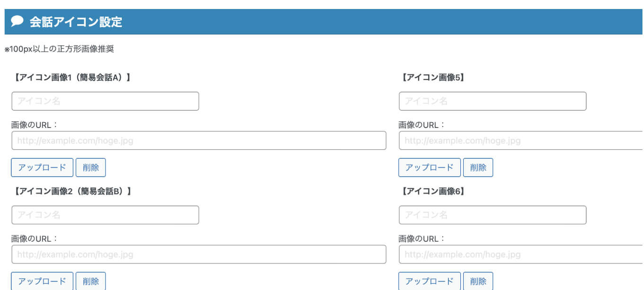Hit 削除 button under アイコン画像2
Screen dimensions: 644x290
pos(90,281)
